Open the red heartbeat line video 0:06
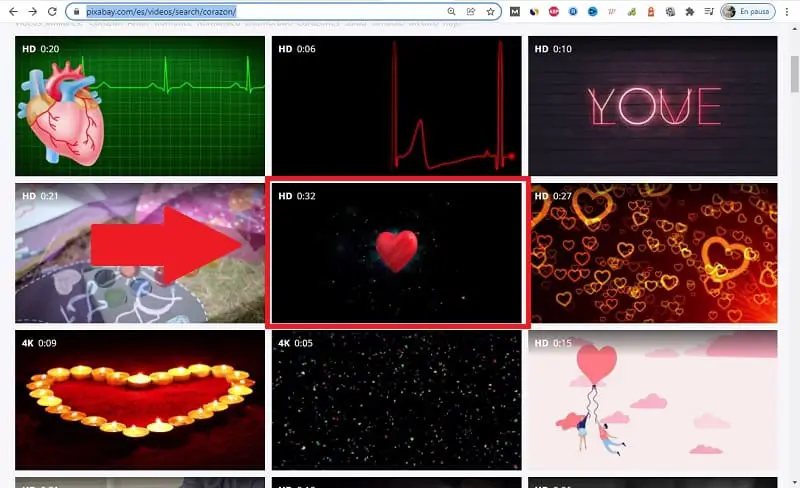 tap(396, 106)
